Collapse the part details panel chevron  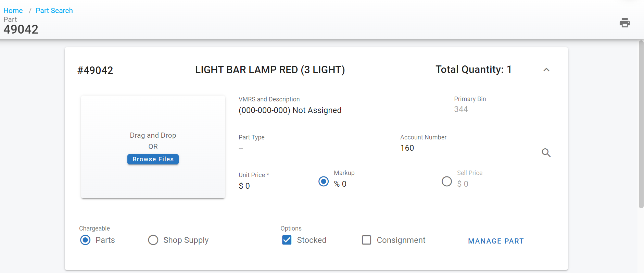coord(546,70)
